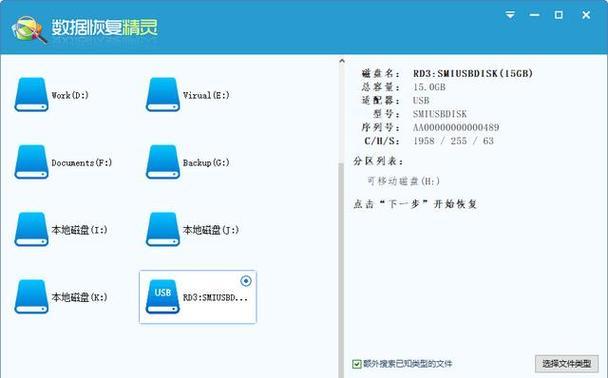Click the 本地磁盘(K:) label text

[79, 297]
